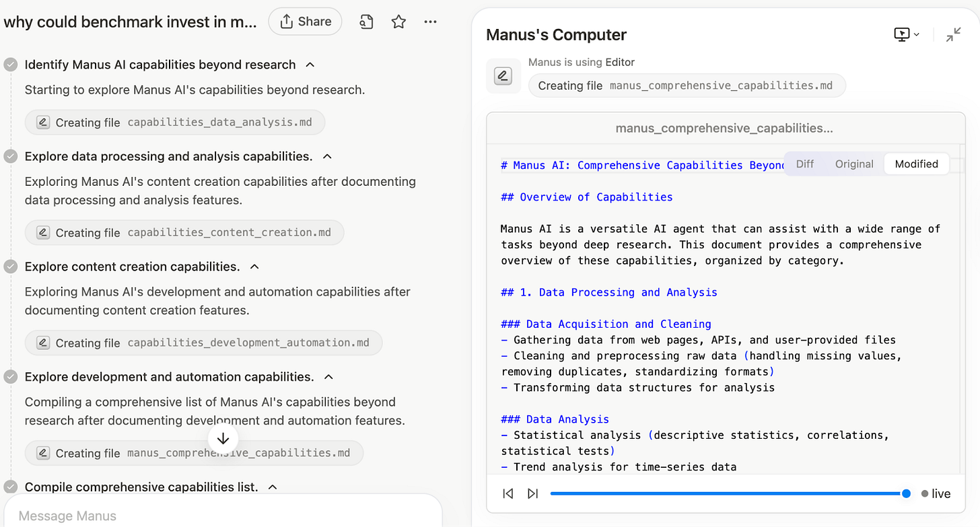Minimize the Manus's Computer panel with collapse arrows

(953, 35)
